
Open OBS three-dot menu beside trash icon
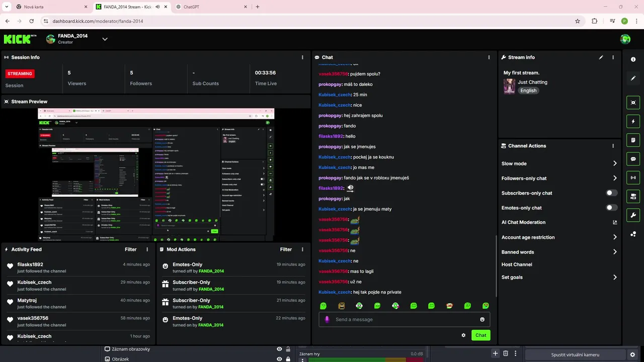pos(516,354)
